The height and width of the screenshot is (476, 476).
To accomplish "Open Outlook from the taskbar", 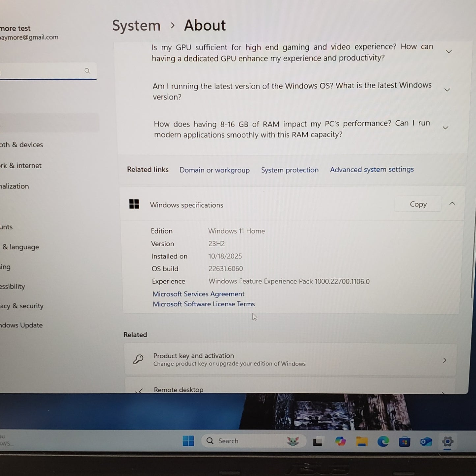I will coord(426,442).
